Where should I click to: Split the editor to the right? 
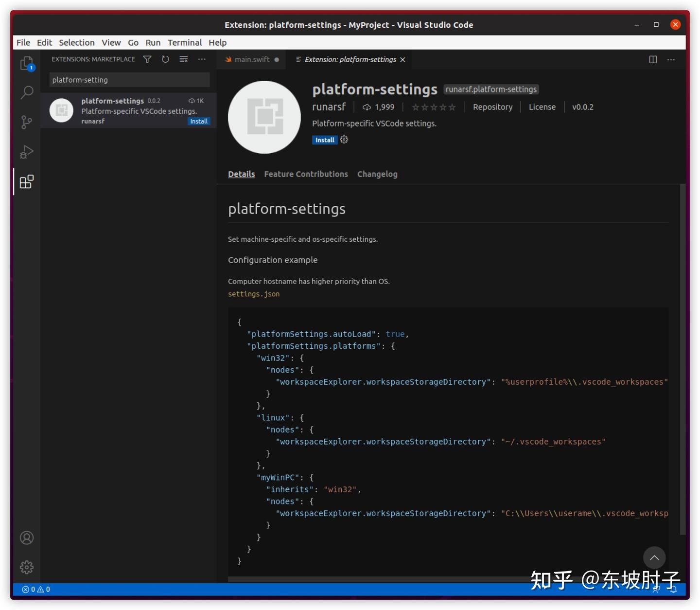click(652, 59)
